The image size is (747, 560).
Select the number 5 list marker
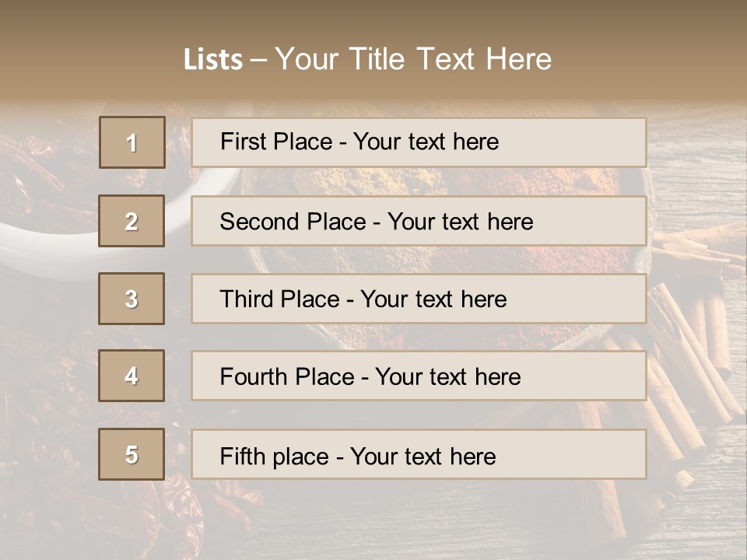point(132,454)
